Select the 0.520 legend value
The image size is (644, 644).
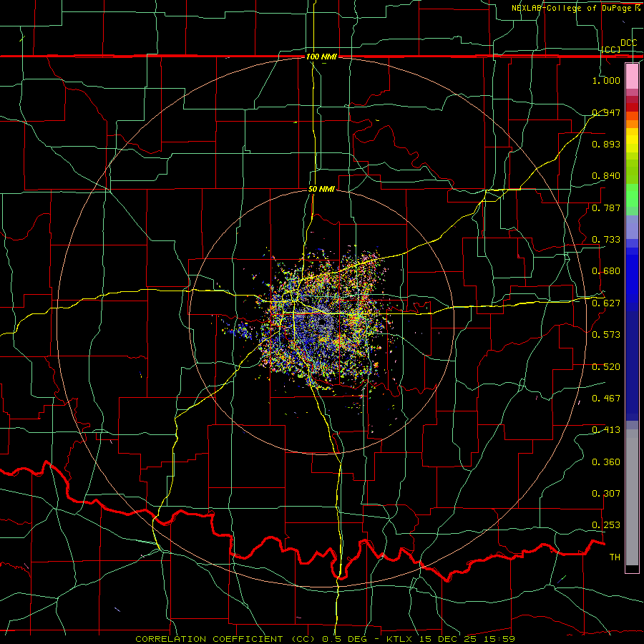pyautogui.click(x=606, y=367)
